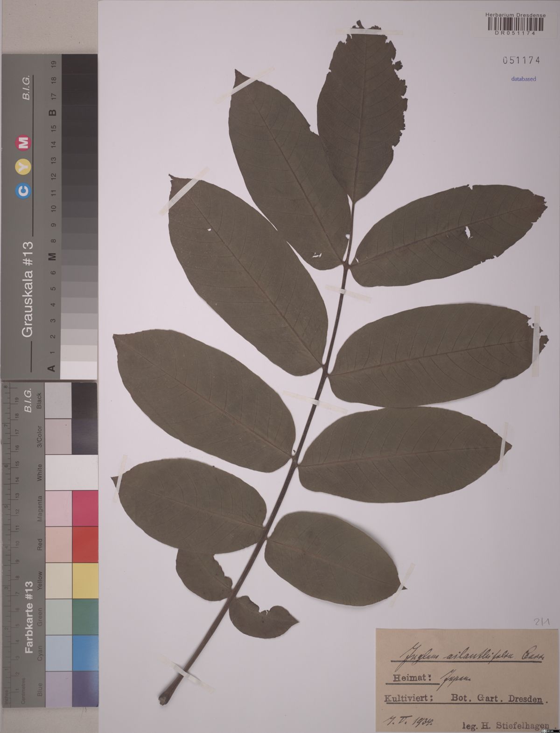
Task: Click 'leg. H. Stiefelhagen' collector text
Action: [505, 726]
